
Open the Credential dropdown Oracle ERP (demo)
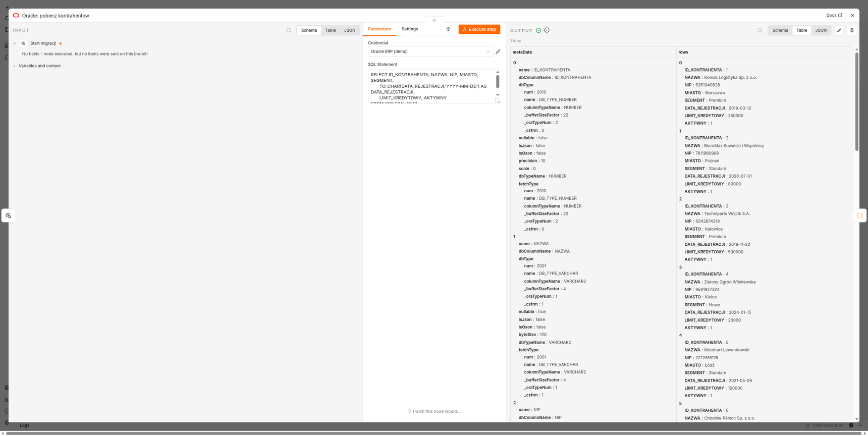pyautogui.click(x=430, y=51)
